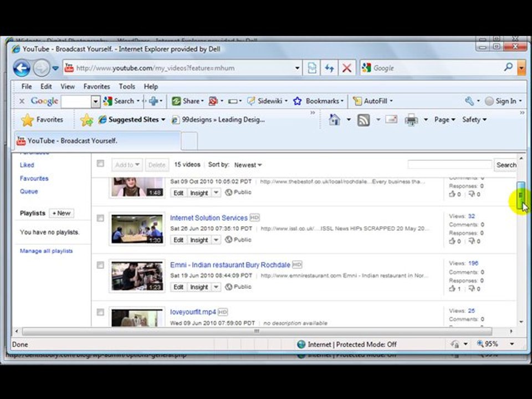Open the Favorites star button
Image resolution: width=532 pixels, height=399 pixels.
(x=42, y=120)
